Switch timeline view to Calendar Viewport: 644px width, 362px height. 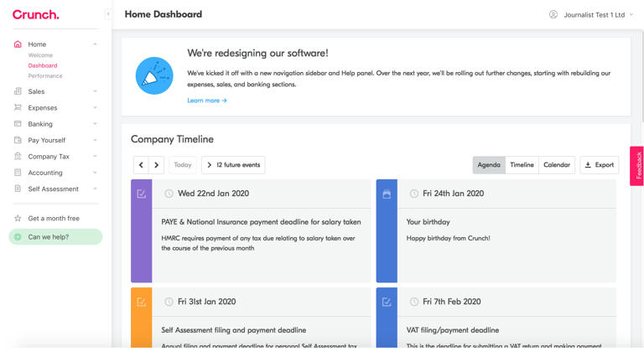pos(557,165)
